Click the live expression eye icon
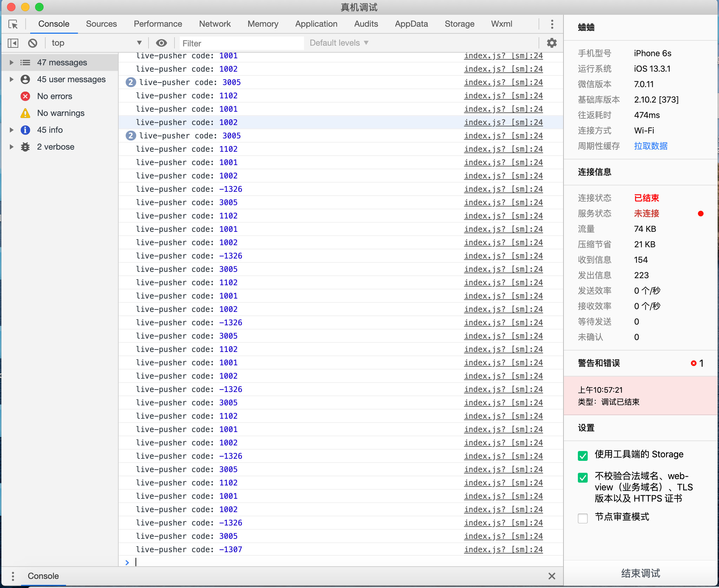This screenshot has width=719, height=588. point(161,43)
